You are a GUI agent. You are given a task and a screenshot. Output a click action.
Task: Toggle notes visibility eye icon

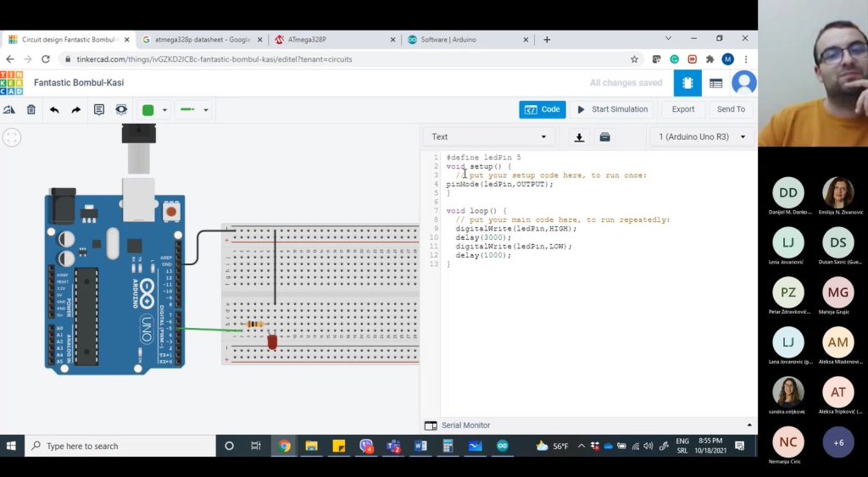[x=121, y=109]
